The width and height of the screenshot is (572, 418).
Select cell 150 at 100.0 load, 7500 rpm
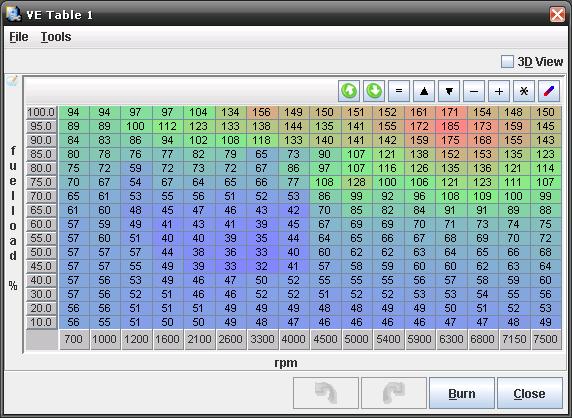point(545,112)
